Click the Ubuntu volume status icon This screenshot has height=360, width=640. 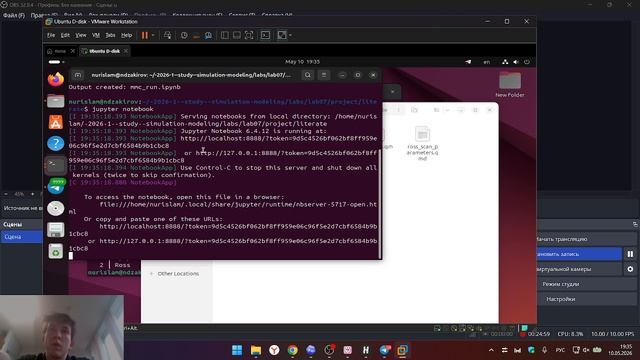tap(516, 62)
